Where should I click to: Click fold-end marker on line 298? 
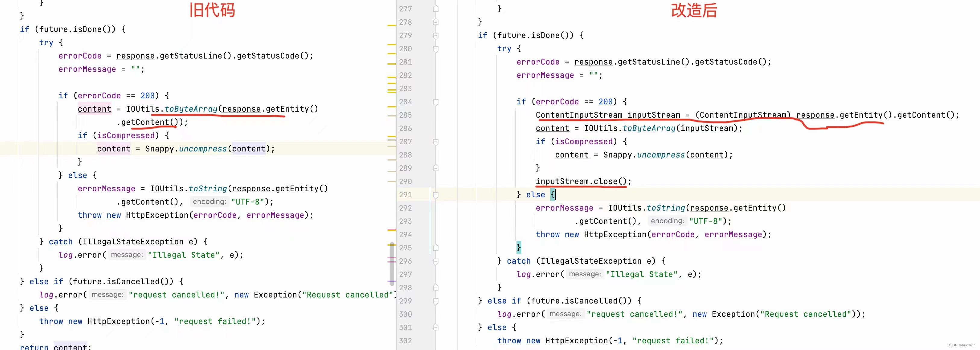point(435,288)
